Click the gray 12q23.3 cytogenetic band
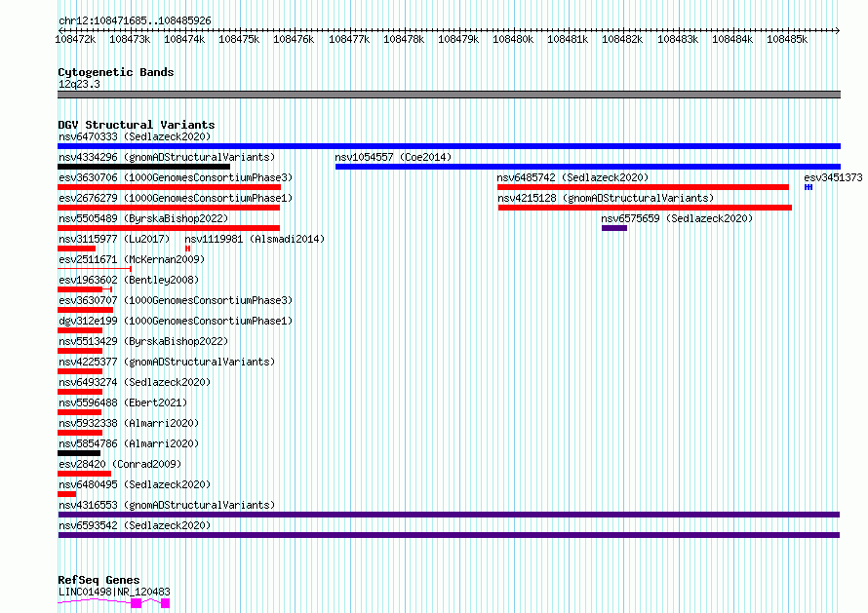This screenshot has width=868, height=613. [x=449, y=96]
